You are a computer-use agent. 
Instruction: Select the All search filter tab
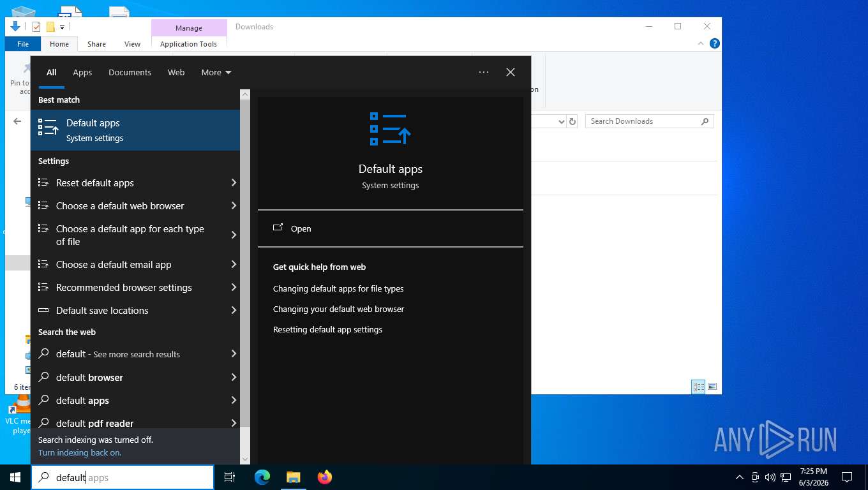point(52,72)
